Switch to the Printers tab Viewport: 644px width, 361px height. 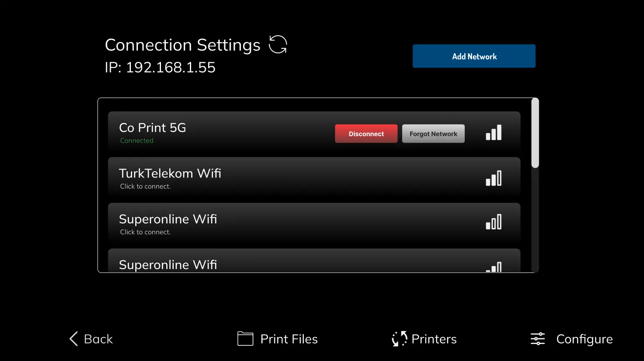[434, 339]
